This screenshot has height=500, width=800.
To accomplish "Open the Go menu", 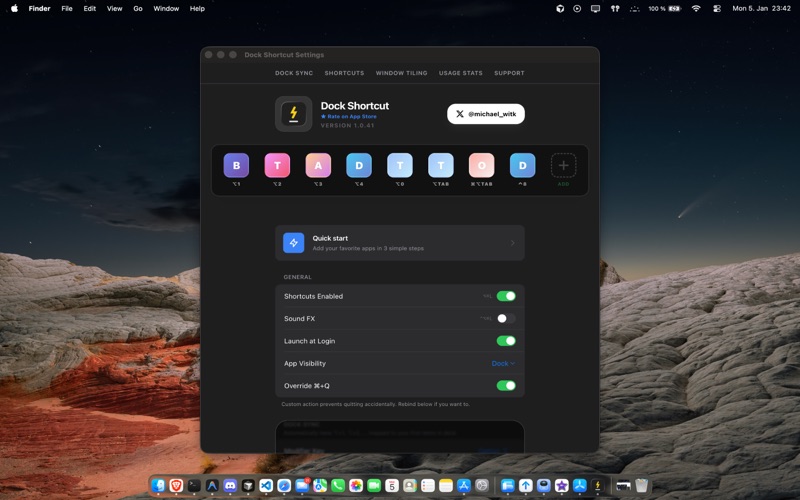I will coord(138,8).
